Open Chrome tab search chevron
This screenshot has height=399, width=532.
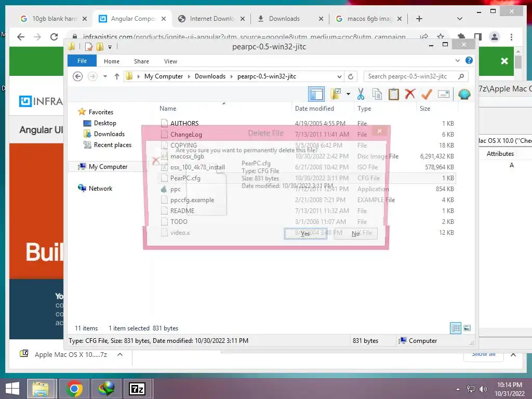tap(459, 19)
